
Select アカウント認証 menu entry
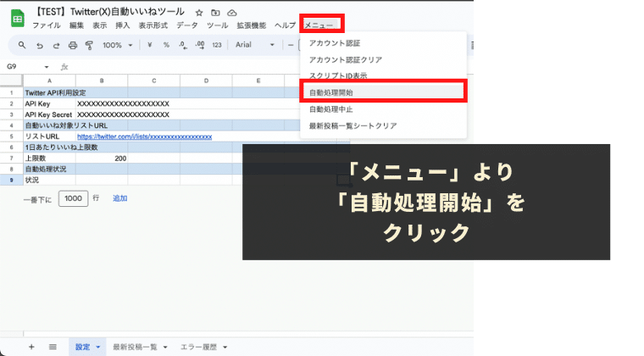(x=383, y=43)
